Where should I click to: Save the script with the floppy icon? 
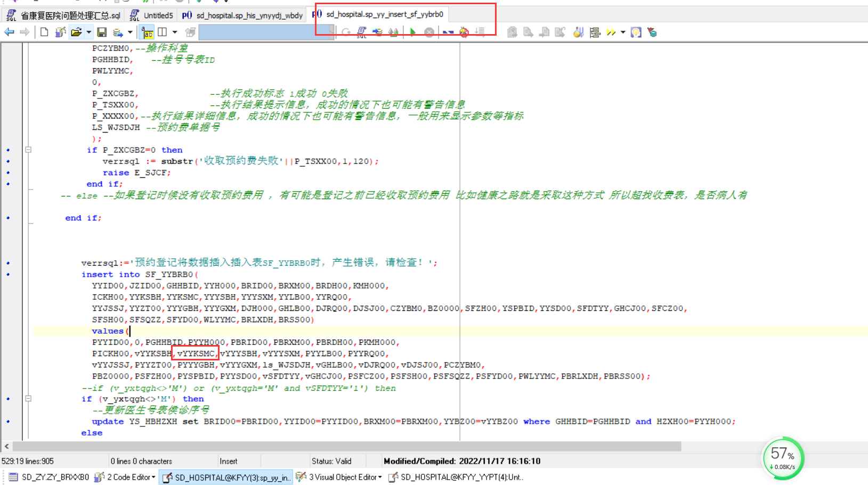pyautogui.click(x=102, y=32)
